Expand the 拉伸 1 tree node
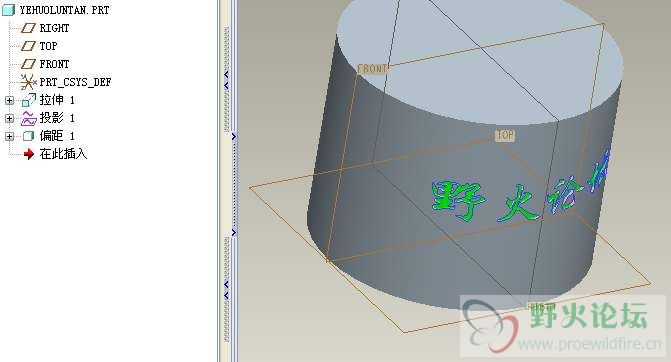This screenshot has width=671, height=362. tap(9, 101)
